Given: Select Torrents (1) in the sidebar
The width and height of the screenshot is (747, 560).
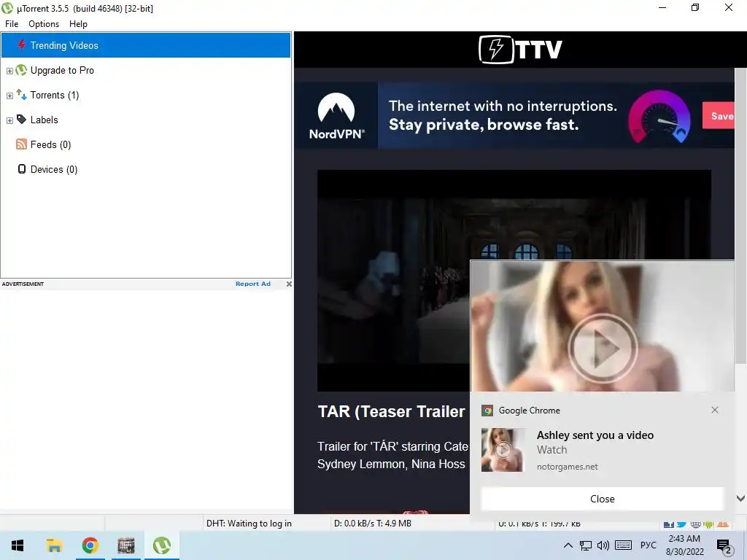Looking at the screenshot, I should [55, 96].
